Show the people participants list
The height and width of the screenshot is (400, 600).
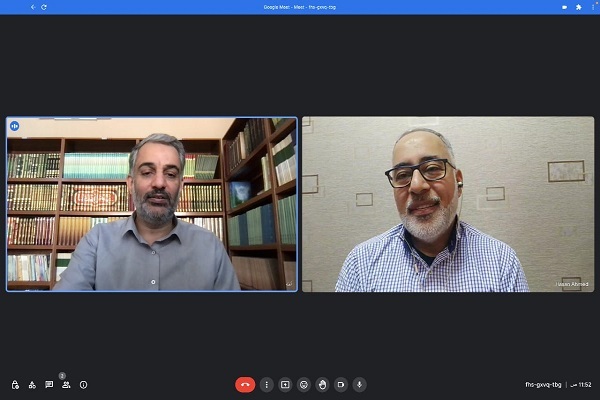[65, 384]
